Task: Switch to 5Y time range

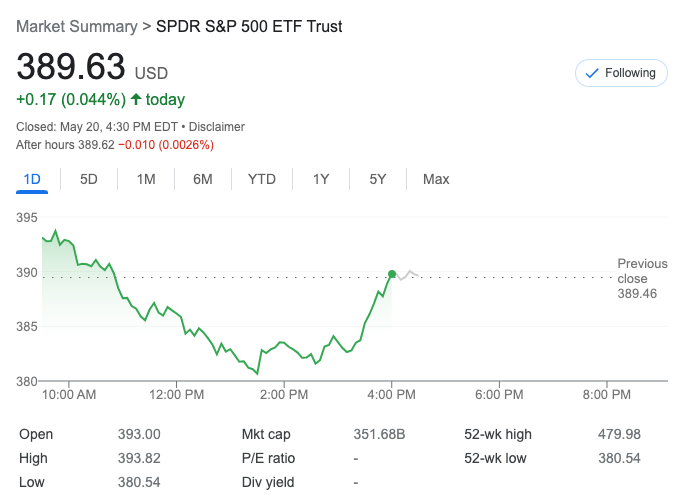Action: pos(378,179)
